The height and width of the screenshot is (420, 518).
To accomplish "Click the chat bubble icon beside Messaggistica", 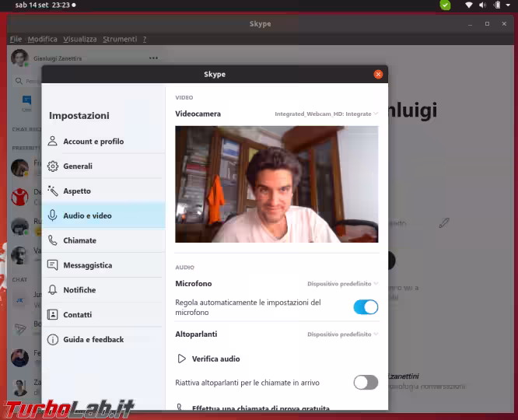I will (x=53, y=265).
